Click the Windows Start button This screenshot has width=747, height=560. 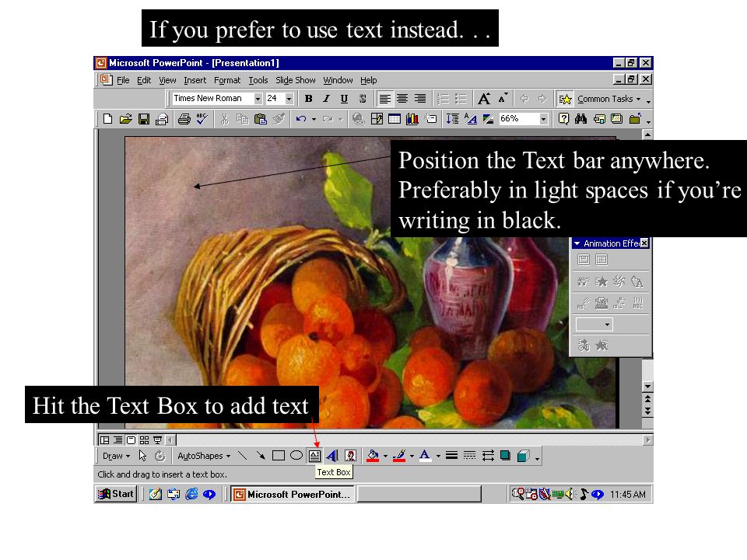tap(116, 494)
